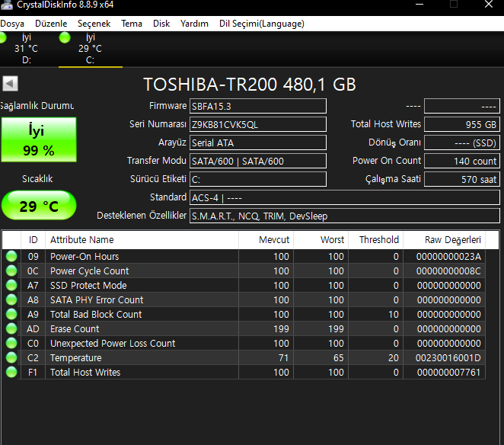Screen dimensions: 504x445
Task: Open the Seçenek menu
Action: tap(94, 24)
